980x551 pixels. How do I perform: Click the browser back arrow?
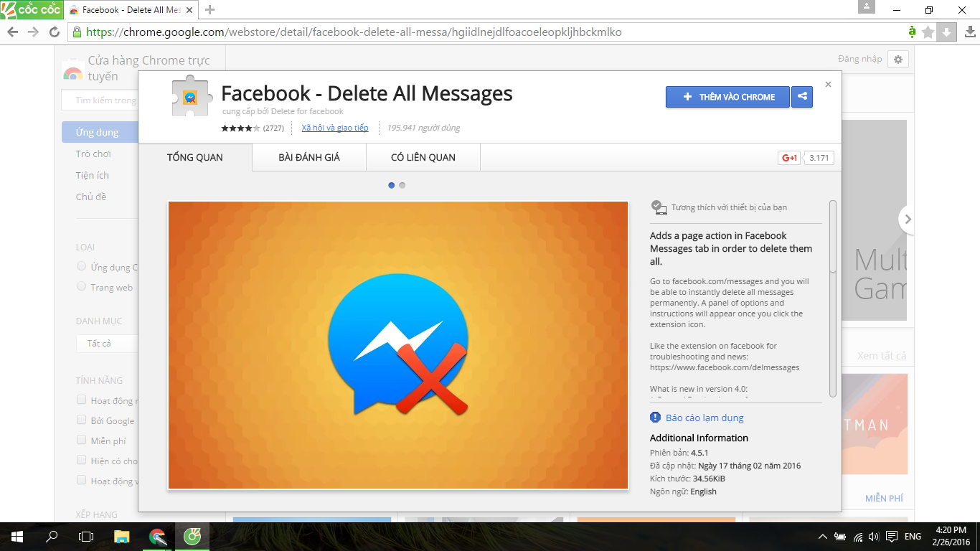[x=13, y=32]
